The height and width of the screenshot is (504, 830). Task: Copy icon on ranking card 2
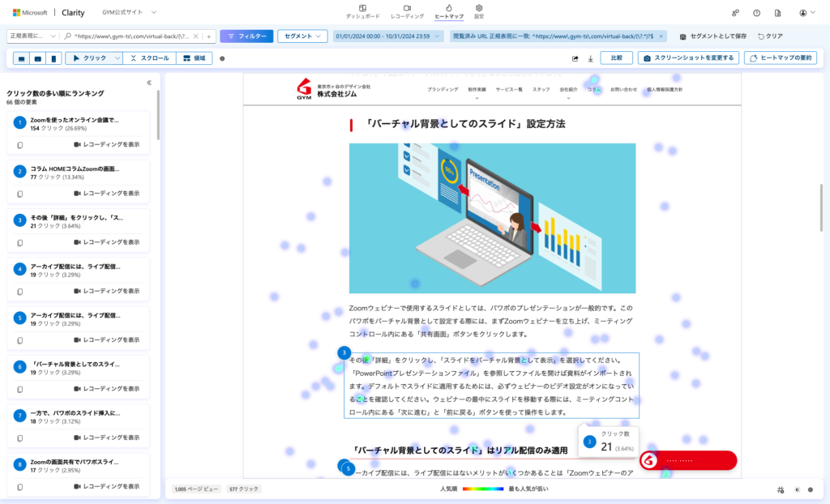[x=19, y=194]
